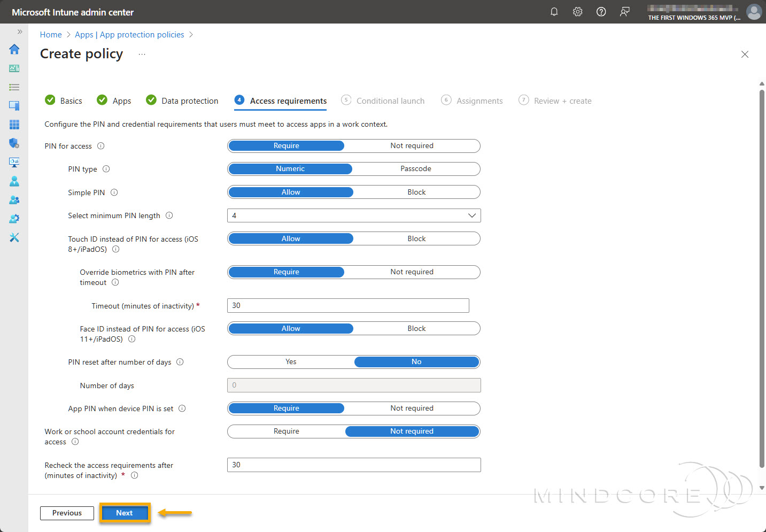Show info tooltip for PIN for access
Screen dimensions: 766x532
(x=101, y=146)
